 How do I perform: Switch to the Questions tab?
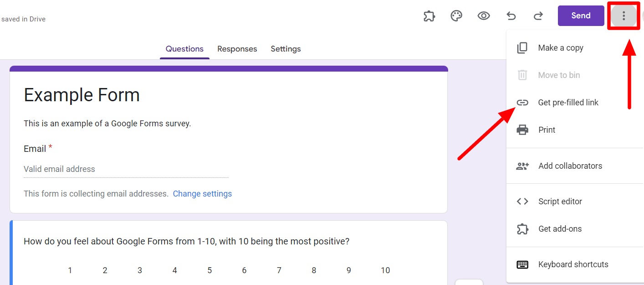184,49
